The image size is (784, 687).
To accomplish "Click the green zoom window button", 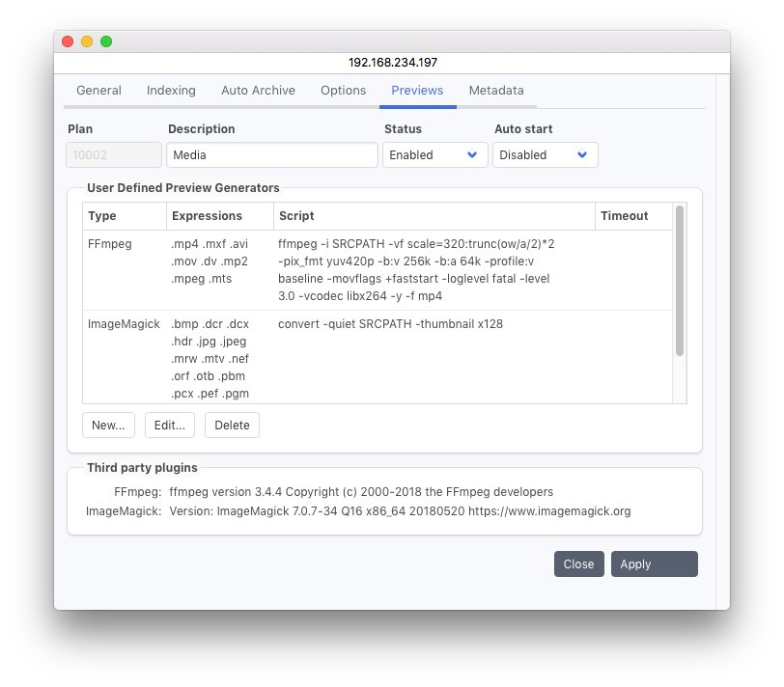I will point(106,41).
